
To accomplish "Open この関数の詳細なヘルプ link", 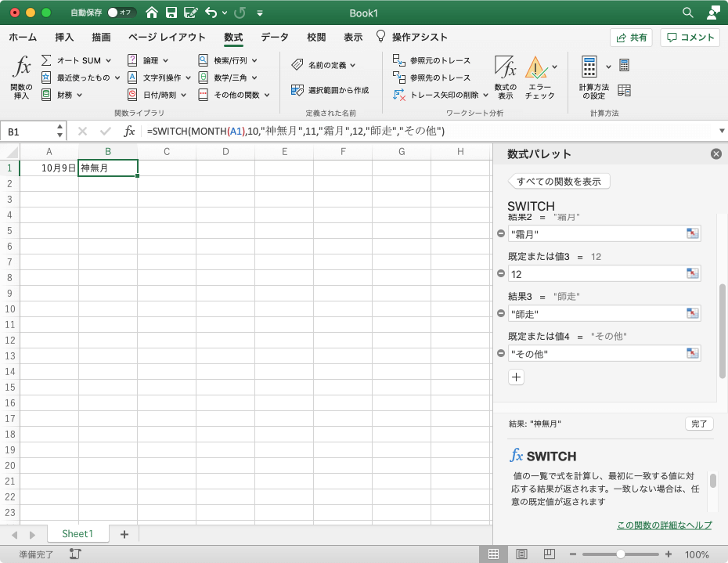I will (664, 525).
